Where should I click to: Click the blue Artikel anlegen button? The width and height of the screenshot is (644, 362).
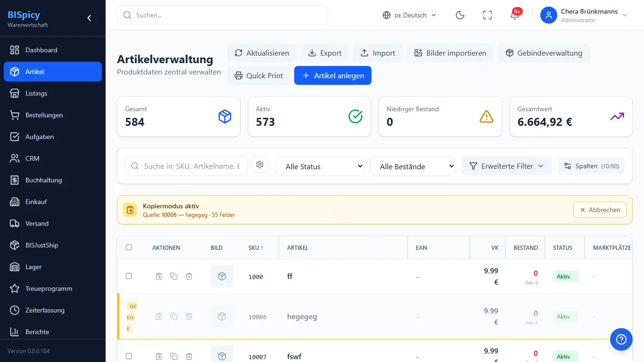tap(333, 75)
